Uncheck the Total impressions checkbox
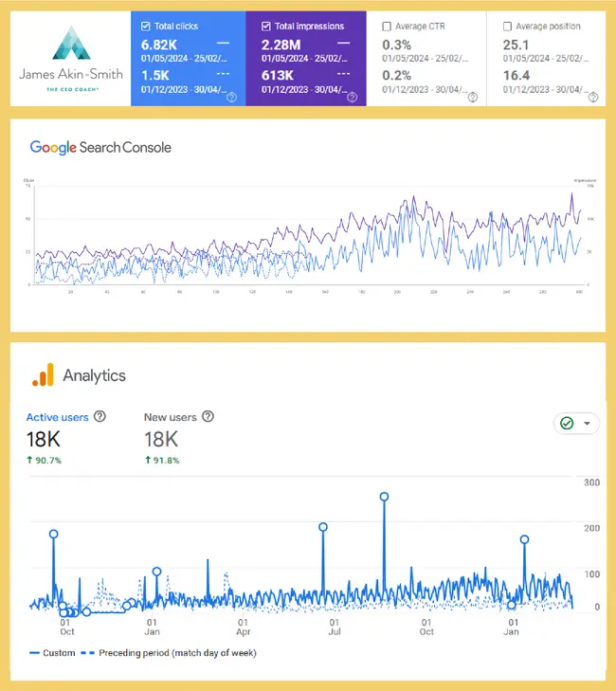Screen dimensions: 616x691 pyautogui.click(x=265, y=27)
